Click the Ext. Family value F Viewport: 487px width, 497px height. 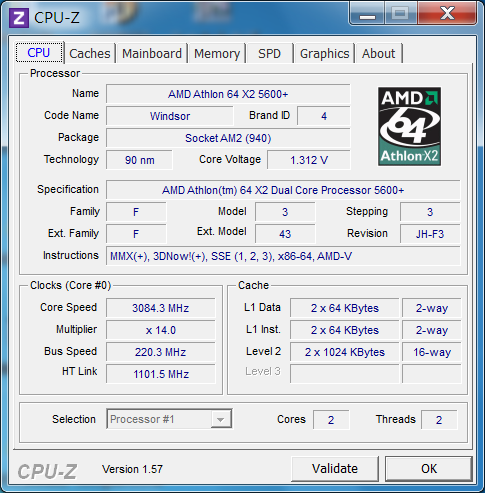tap(136, 234)
